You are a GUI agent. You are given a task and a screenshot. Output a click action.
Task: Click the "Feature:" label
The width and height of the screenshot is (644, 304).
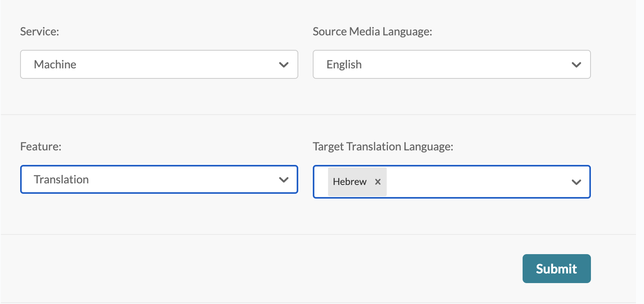pyautogui.click(x=41, y=146)
